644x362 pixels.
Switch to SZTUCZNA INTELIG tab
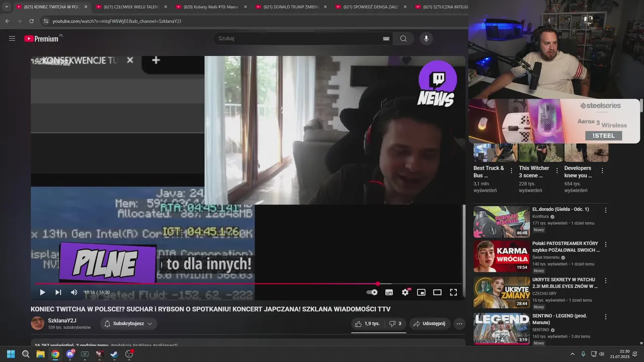441,7
